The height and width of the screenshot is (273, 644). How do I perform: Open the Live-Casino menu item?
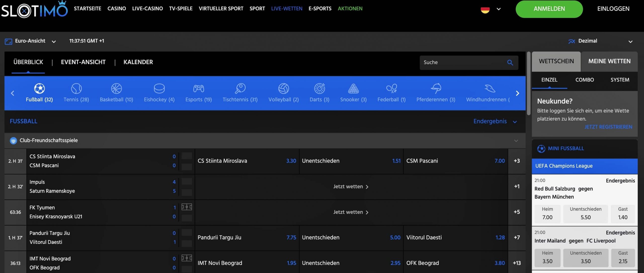pyautogui.click(x=147, y=9)
